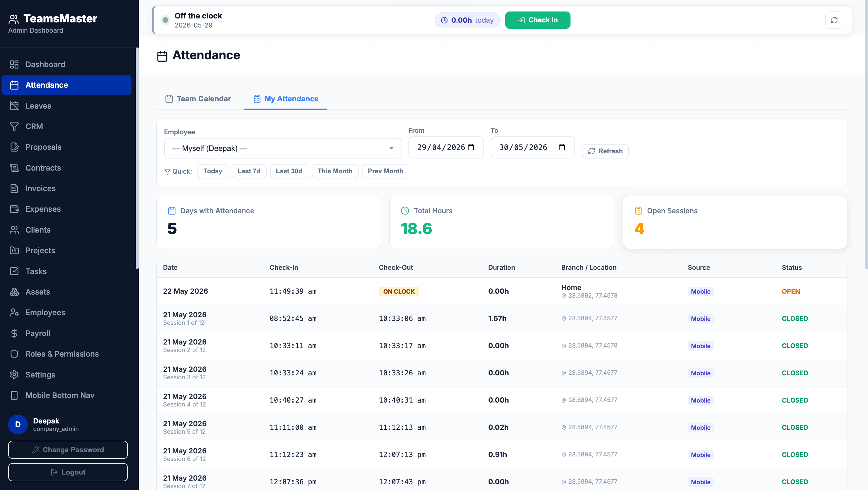Open Settings gear icon in sidebar
Image resolution: width=868 pixels, height=490 pixels.
(14, 375)
